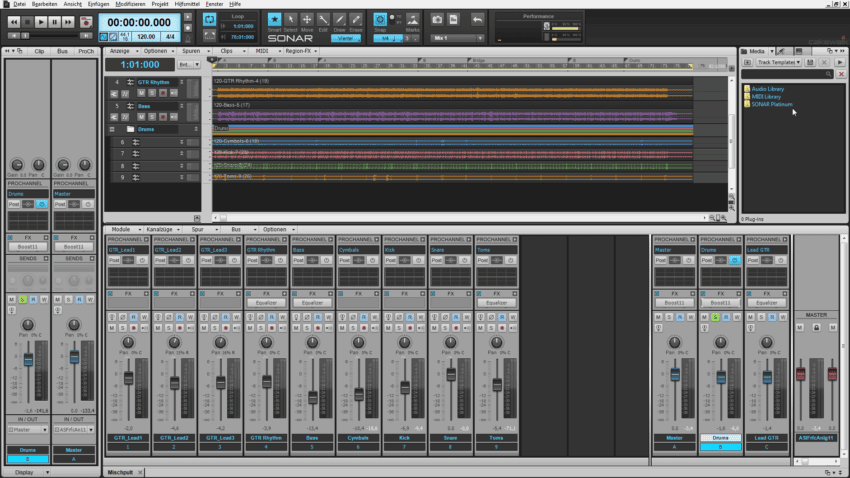Open the Track Templates dropdown in browser
850x478 pixels.
click(778, 62)
